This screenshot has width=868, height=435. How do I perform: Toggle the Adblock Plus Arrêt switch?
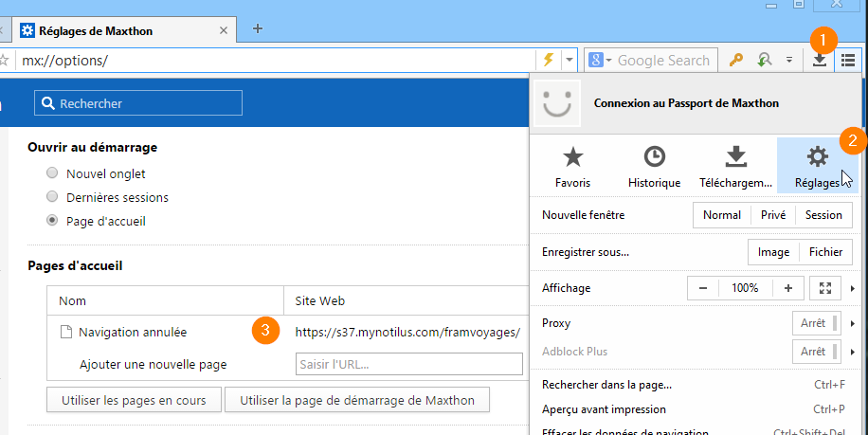coord(817,352)
